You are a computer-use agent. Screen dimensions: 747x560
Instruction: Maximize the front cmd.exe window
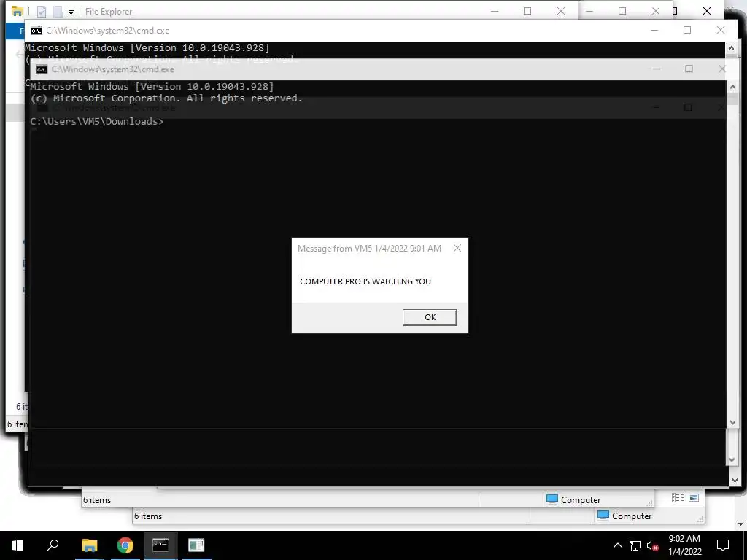click(689, 69)
